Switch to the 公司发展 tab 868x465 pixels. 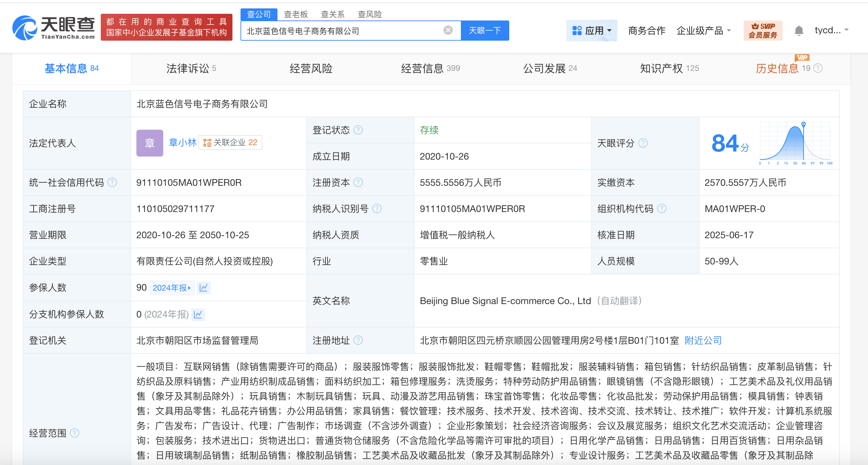[x=550, y=69]
